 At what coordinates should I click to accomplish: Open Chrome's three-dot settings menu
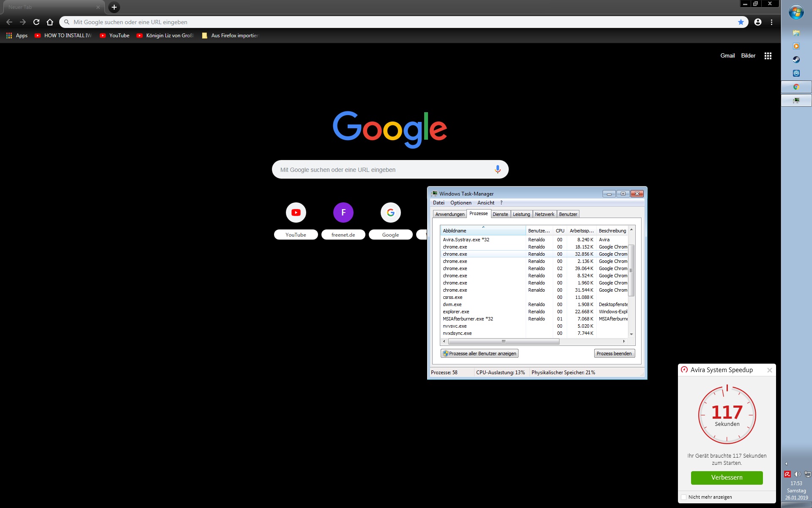(x=772, y=22)
